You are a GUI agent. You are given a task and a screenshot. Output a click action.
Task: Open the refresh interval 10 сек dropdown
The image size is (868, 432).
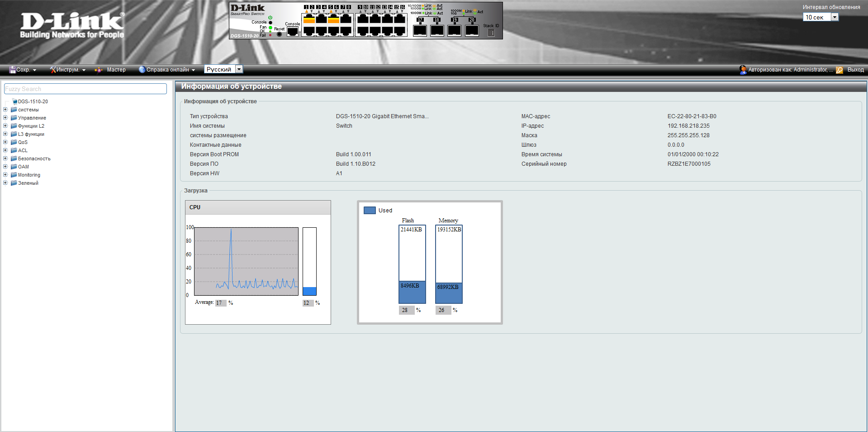pyautogui.click(x=835, y=17)
